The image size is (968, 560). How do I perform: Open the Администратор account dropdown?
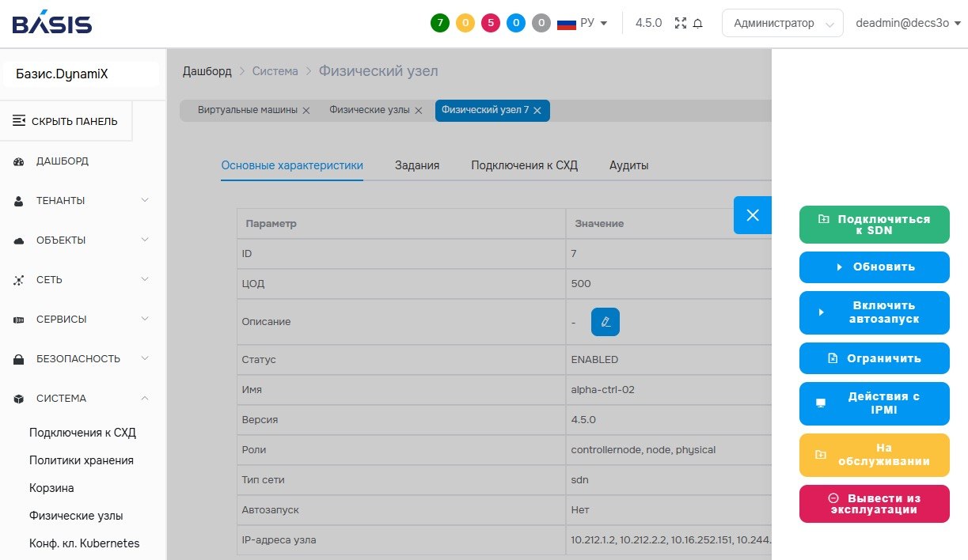pyautogui.click(x=782, y=23)
